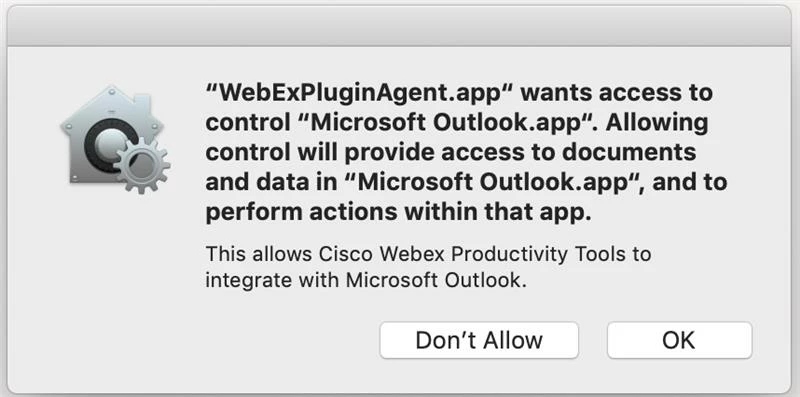This screenshot has width=800, height=397.
Task: Click the "perform actions within that app." line
Action: click(398, 212)
